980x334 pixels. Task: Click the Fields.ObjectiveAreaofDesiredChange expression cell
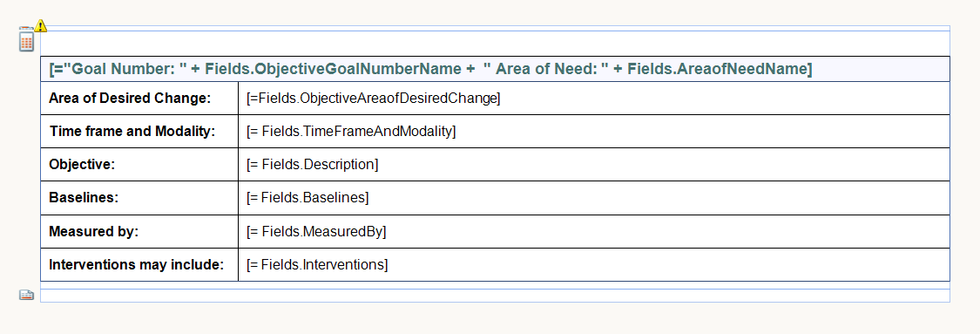594,99
